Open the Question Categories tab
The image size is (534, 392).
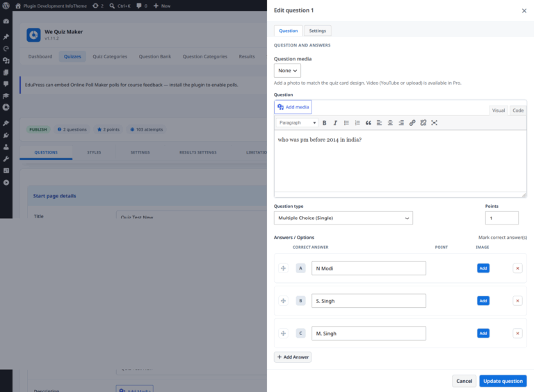tap(204, 56)
